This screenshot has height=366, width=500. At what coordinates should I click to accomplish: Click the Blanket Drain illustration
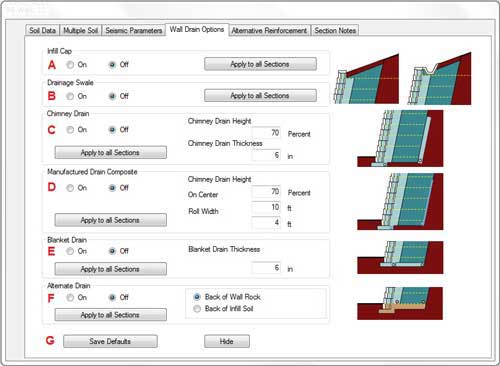click(x=400, y=258)
